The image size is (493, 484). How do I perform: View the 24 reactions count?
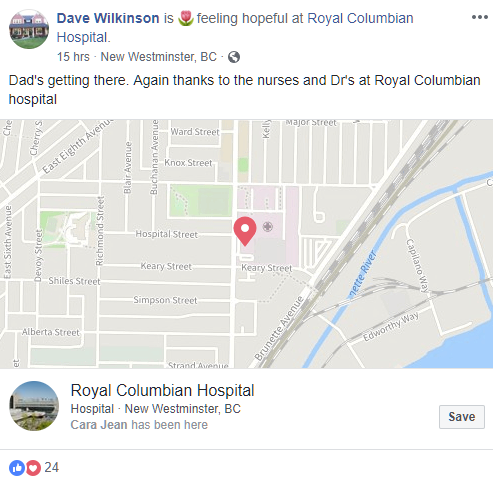[52, 468]
